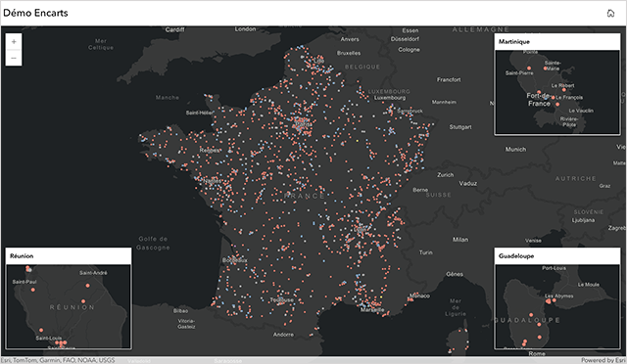Click the Milan city label
This screenshot has width=627, height=364.
click(x=460, y=240)
